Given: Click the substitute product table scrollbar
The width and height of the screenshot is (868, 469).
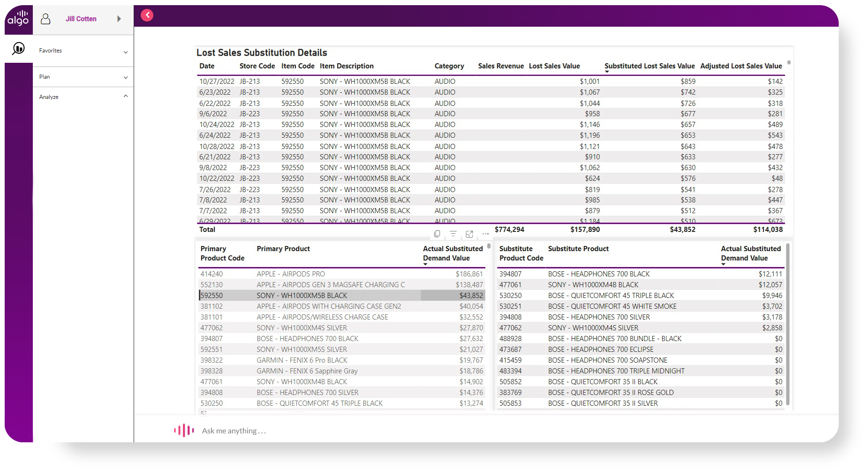Looking at the screenshot, I should [x=788, y=323].
